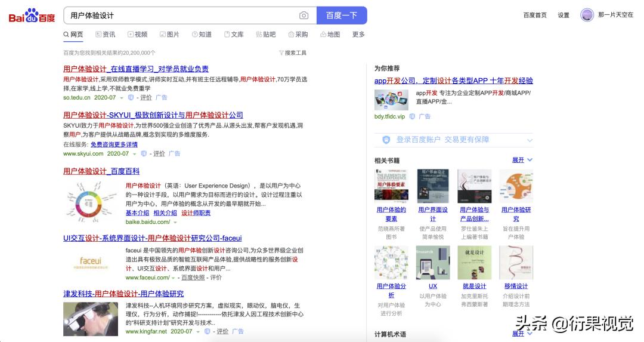Open 津发科技-用户体验设计 result title
The image size is (644, 342).
[x=123, y=294]
